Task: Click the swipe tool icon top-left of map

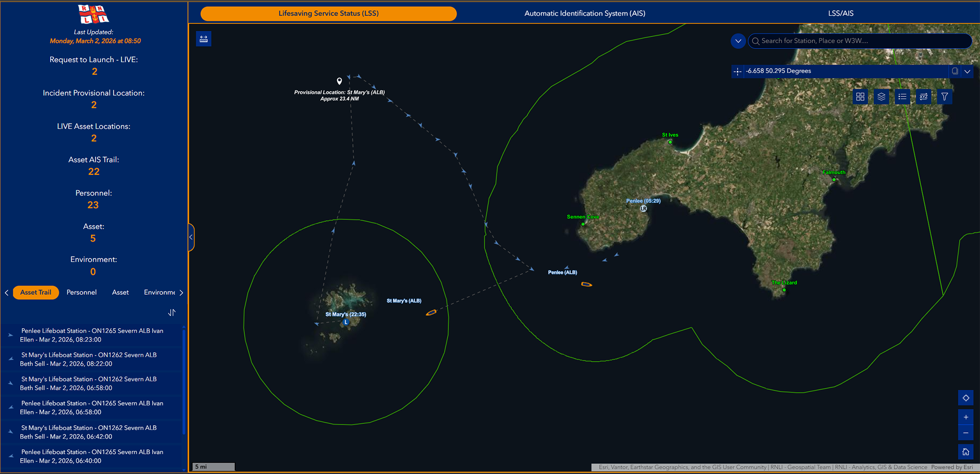Action: 203,39
